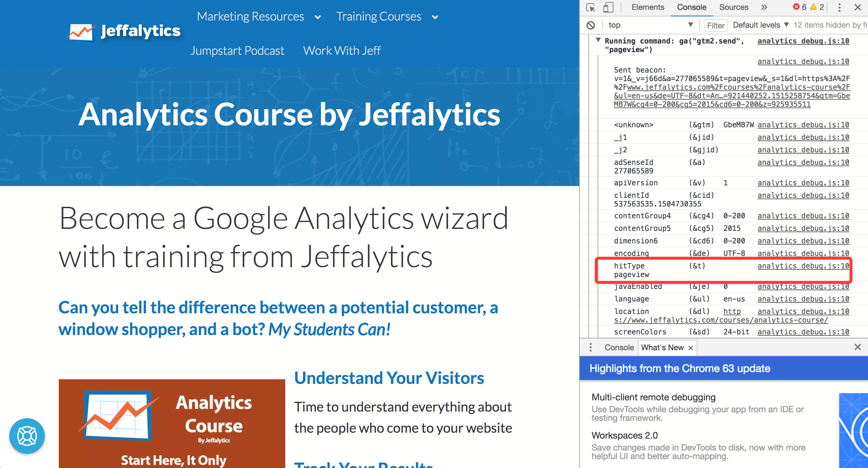Switch to the Elements tab

point(648,7)
